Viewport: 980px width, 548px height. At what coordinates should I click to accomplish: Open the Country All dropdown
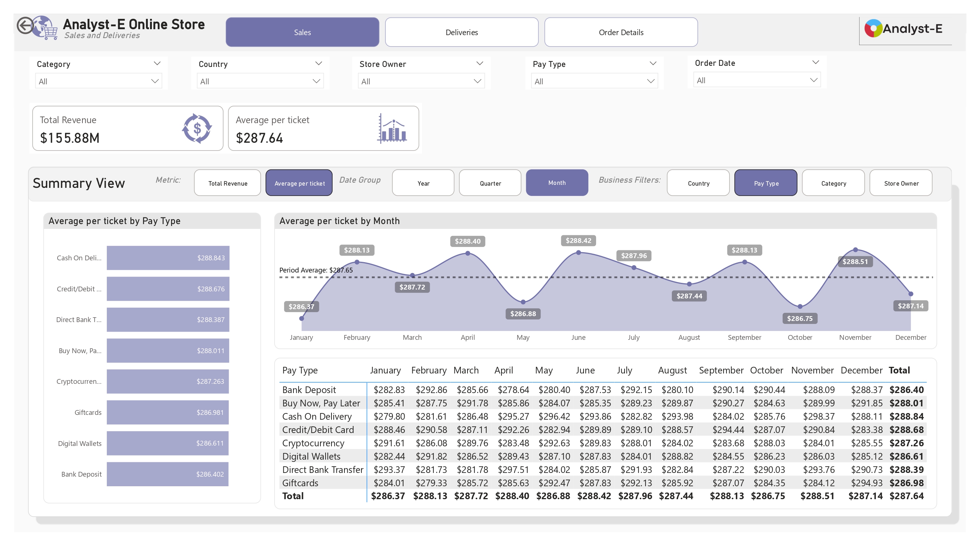coord(260,81)
